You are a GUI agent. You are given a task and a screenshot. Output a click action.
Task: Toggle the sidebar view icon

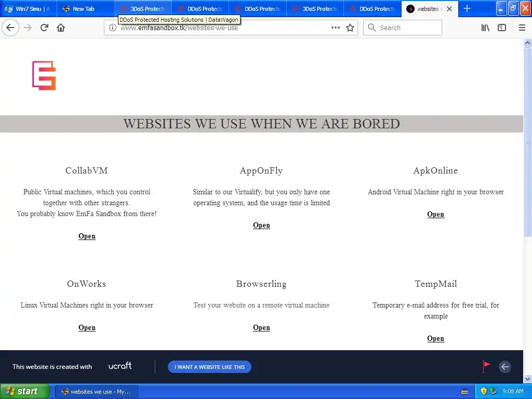502,28
